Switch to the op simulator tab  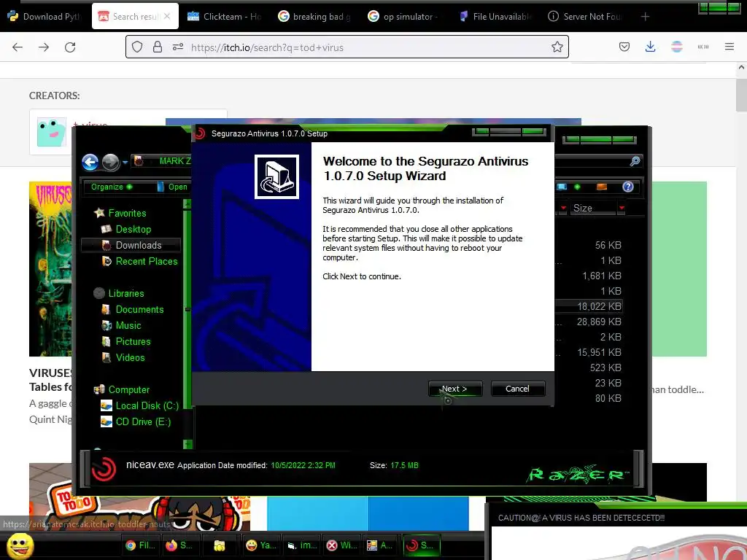[404, 16]
